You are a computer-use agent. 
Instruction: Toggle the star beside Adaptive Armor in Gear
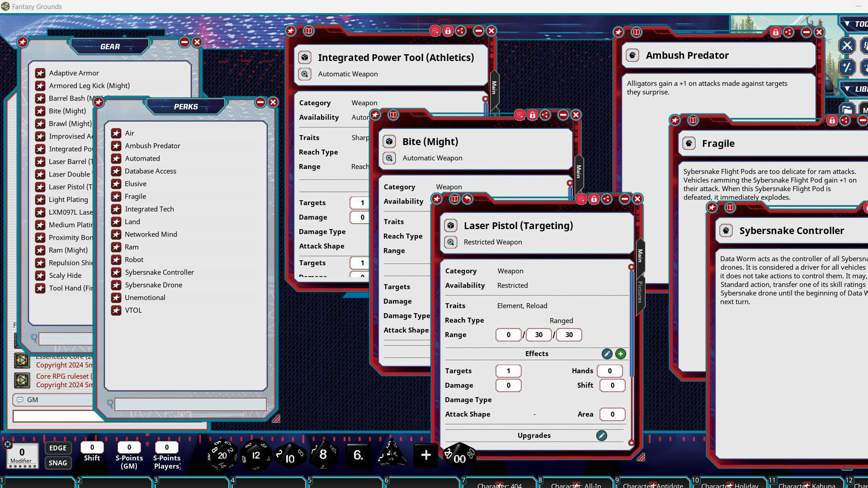pos(41,73)
